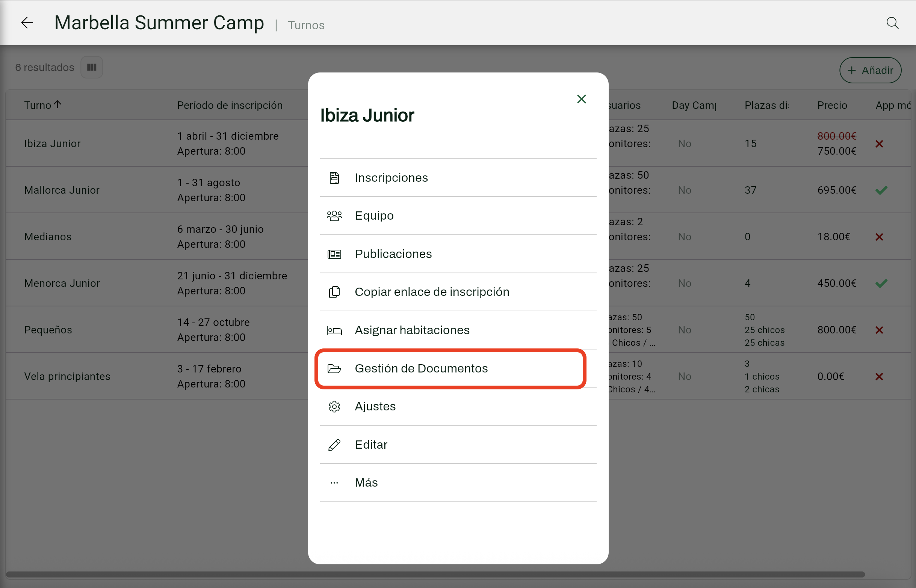Expand the Más options entry

366,482
